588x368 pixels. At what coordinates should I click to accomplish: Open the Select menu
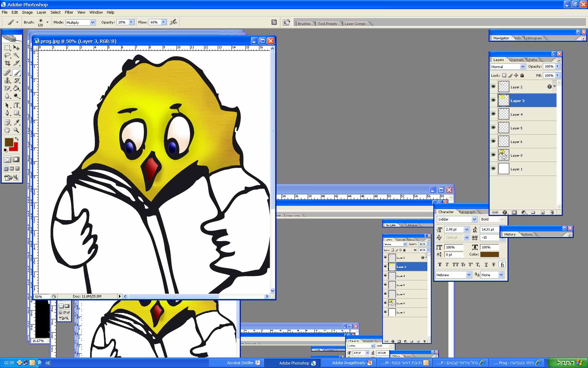(x=55, y=12)
